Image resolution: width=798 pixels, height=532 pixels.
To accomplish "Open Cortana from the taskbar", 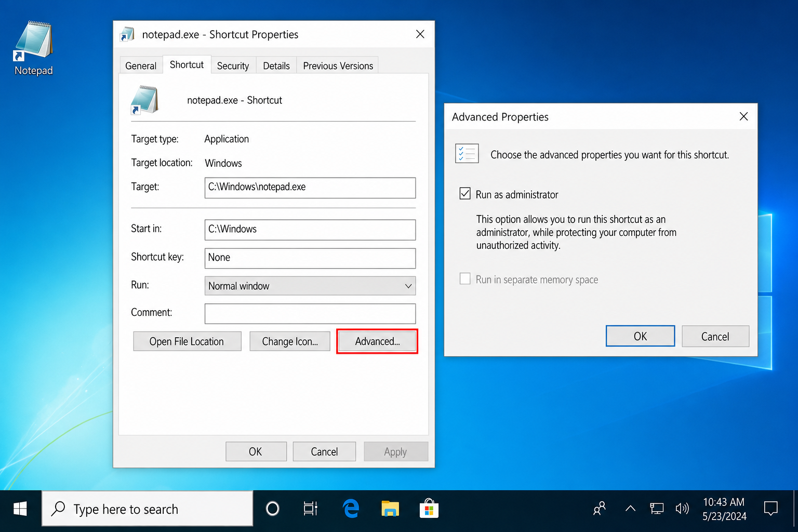I will click(272, 509).
